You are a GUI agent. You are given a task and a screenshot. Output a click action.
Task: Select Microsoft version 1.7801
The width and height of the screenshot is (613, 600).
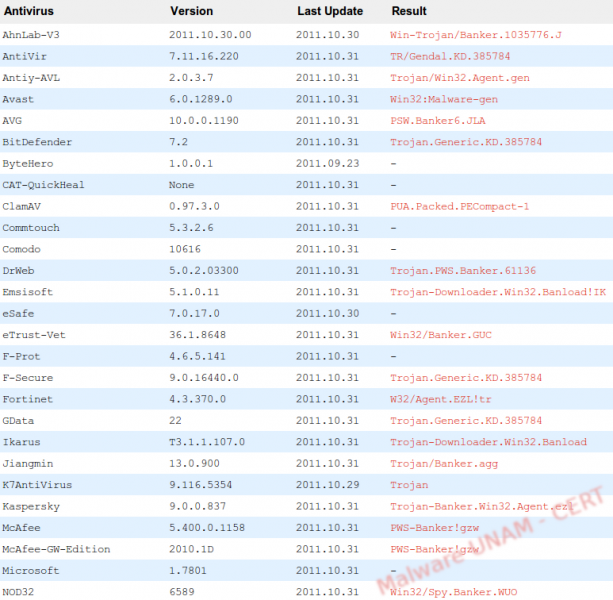[x=188, y=571]
